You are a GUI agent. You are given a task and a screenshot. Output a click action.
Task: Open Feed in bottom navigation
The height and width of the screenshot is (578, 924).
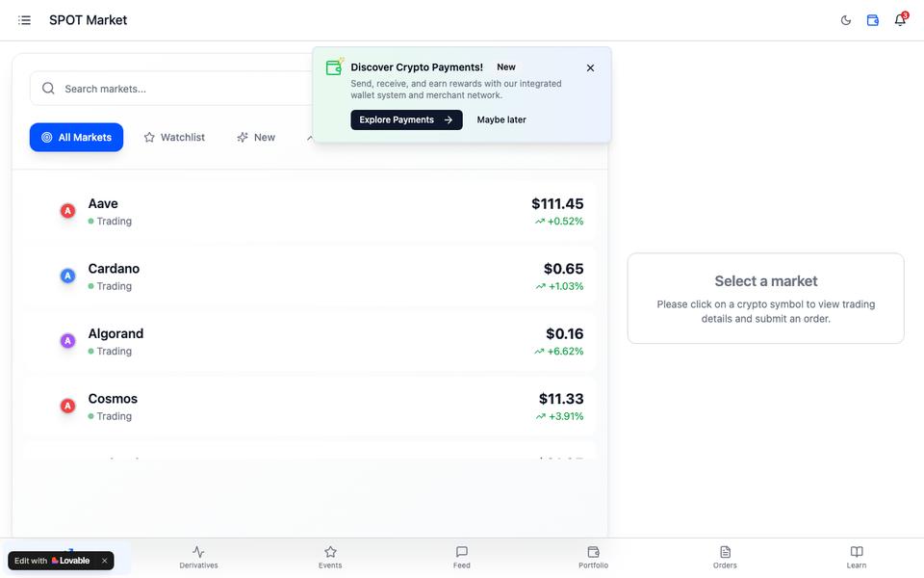click(461, 558)
